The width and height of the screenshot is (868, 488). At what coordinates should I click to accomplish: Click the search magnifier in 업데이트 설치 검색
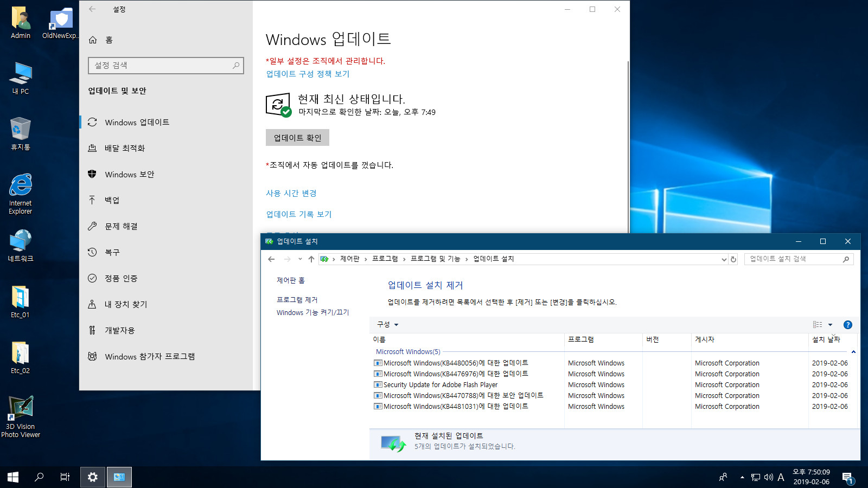pos(846,259)
